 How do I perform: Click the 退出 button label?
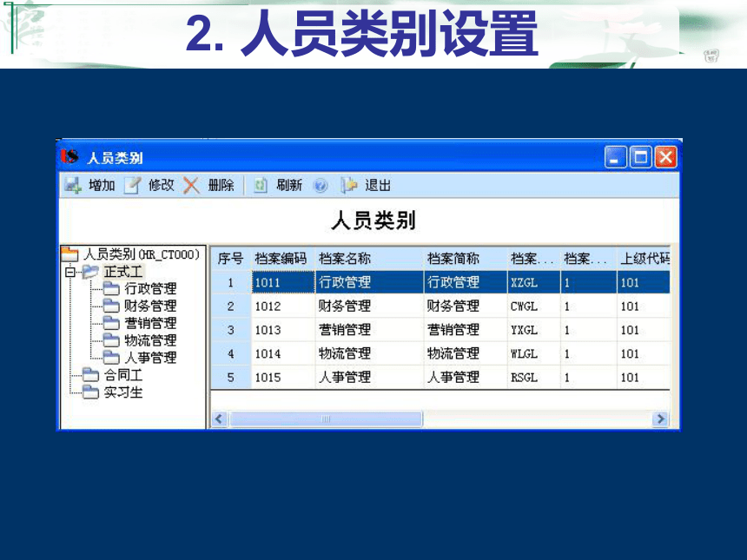pos(378,185)
